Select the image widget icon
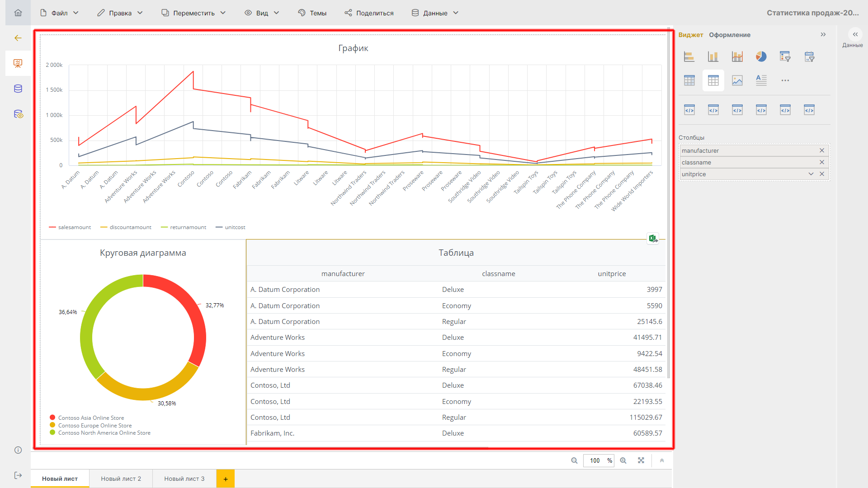 coord(737,80)
